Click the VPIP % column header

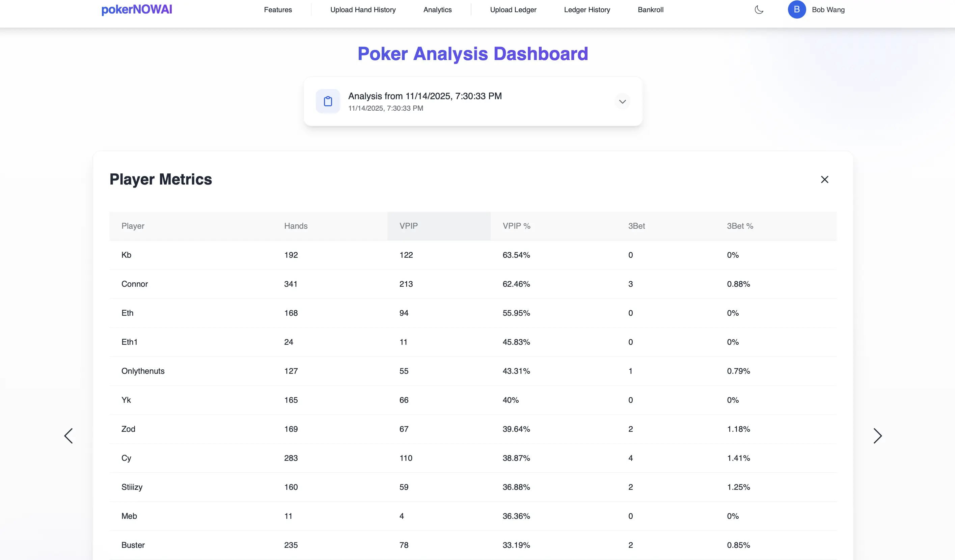(517, 226)
